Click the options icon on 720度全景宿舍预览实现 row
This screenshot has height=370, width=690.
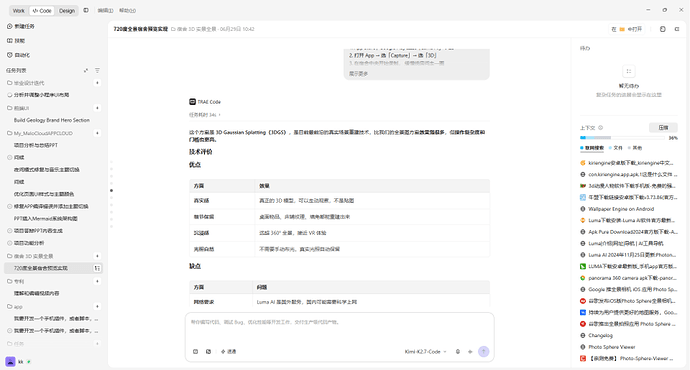(97, 268)
